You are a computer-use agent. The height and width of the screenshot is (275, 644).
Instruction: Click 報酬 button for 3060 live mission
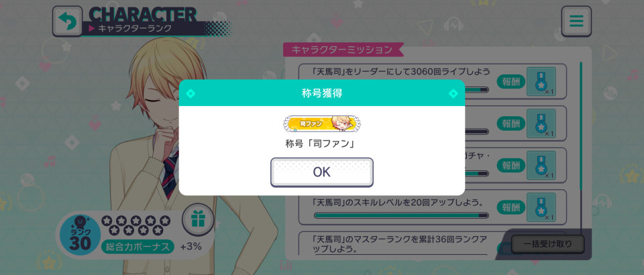(x=511, y=82)
